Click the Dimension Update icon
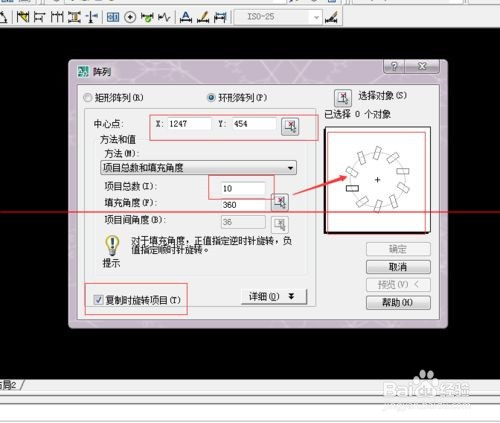Viewport: 500px width, 423px height. click(220, 17)
